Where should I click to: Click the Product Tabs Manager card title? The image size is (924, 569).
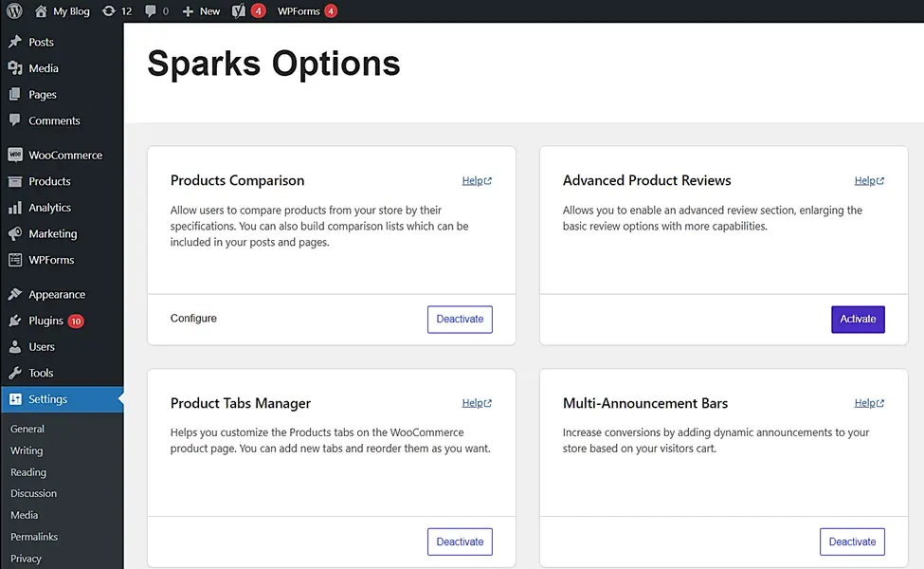pyautogui.click(x=241, y=403)
